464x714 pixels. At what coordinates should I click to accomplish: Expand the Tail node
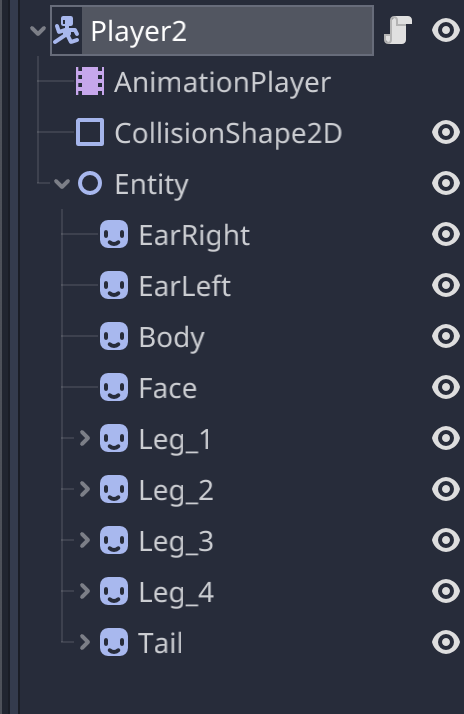85,642
